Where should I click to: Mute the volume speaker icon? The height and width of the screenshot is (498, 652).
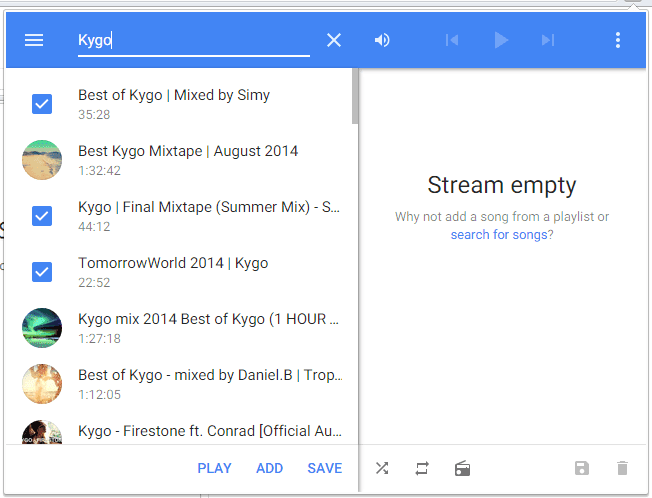pyautogui.click(x=382, y=40)
